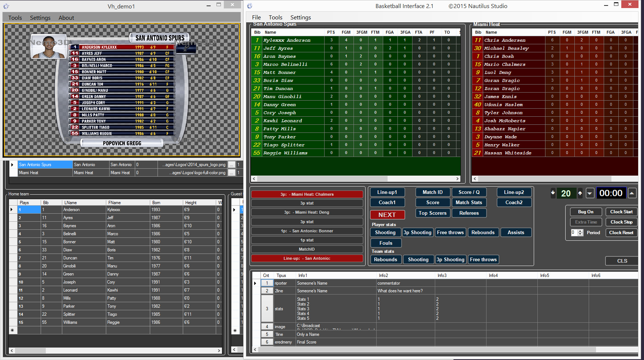Click the up arrow beside shot clock 20
This screenshot has width=644, height=360.
tap(580, 193)
